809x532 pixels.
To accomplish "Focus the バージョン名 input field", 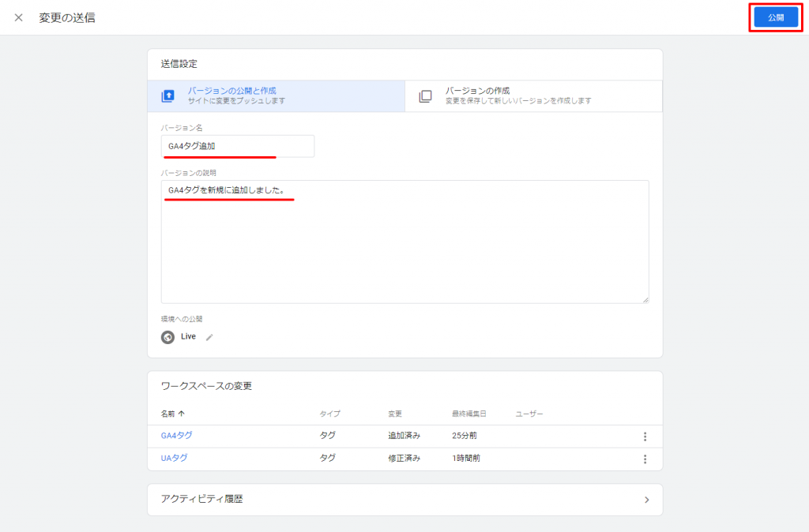I will pyautogui.click(x=237, y=146).
